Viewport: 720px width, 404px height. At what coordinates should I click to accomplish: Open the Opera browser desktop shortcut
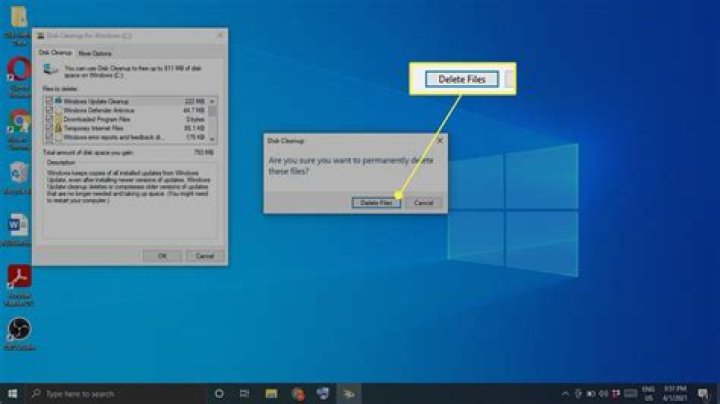pyautogui.click(x=19, y=70)
